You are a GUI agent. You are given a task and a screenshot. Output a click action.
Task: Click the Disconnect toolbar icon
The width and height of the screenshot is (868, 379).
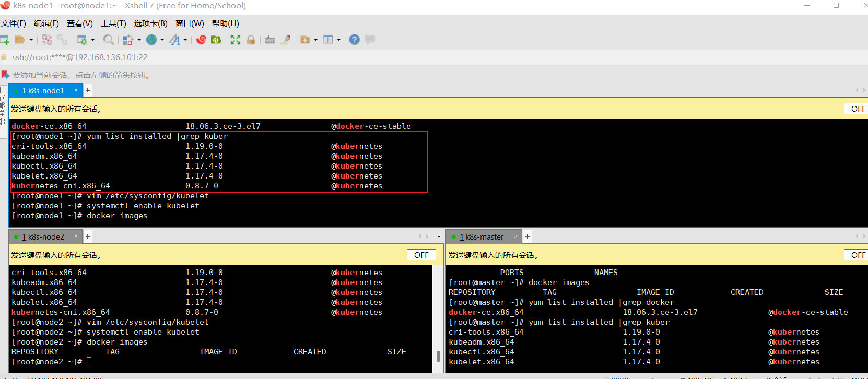[x=47, y=40]
